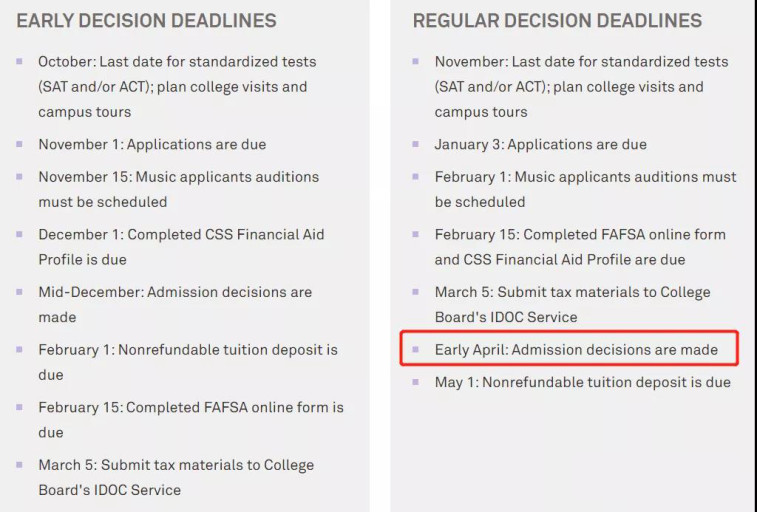
Task: Select the November last date for tests item
Action: [581, 87]
